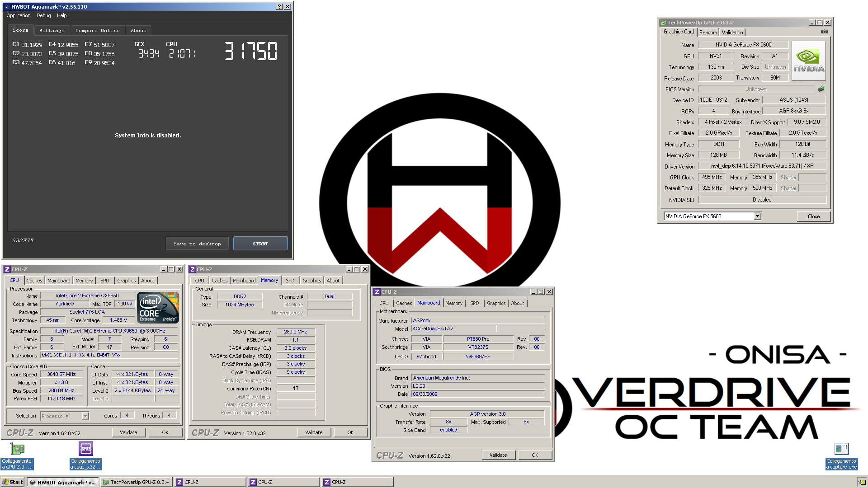Click the Bus Interface AGP 8x value
Screen dimensions: 868x488
[794, 111]
